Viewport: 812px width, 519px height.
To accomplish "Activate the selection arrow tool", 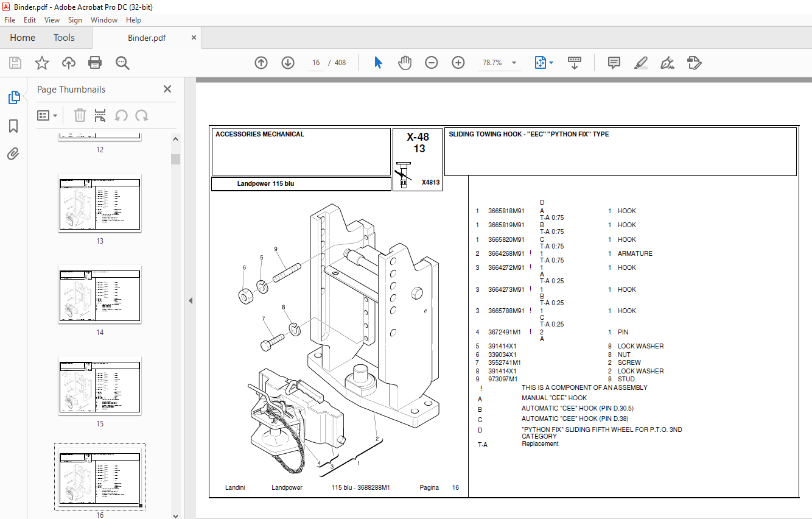I will point(378,63).
